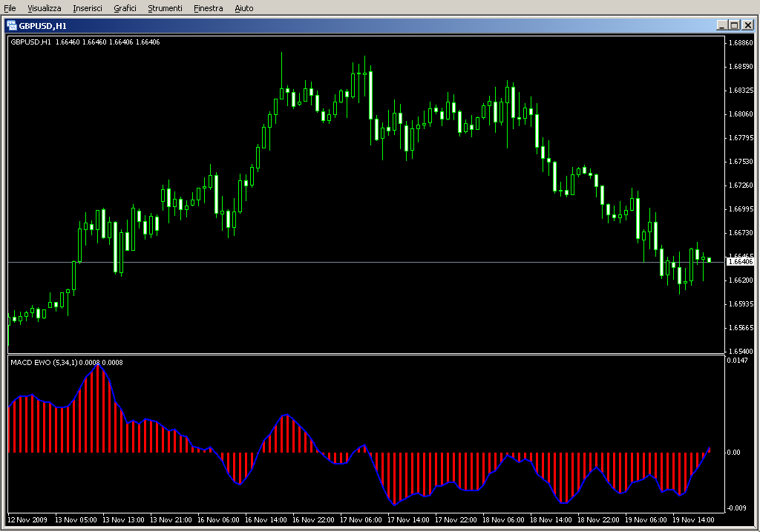Click the chart icon in the GBPUSD,H1 title bar

pyautogui.click(x=12, y=24)
